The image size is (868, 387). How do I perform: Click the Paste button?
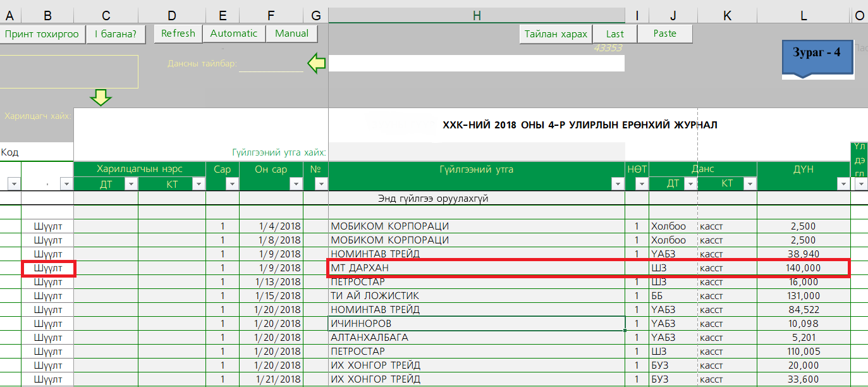coord(664,34)
